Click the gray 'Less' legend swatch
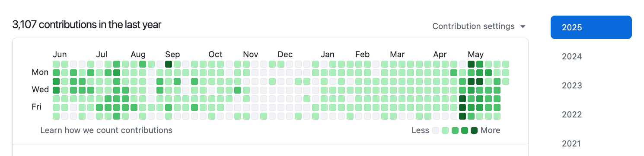This screenshot has width=644, height=156. point(436,130)
